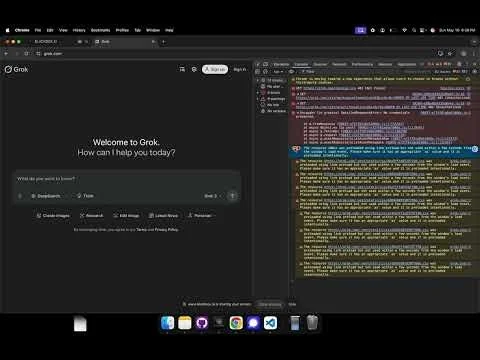Open the History menu
This screenshot has width=480, height=360.
pyautogui.click(x=79, y=30)
